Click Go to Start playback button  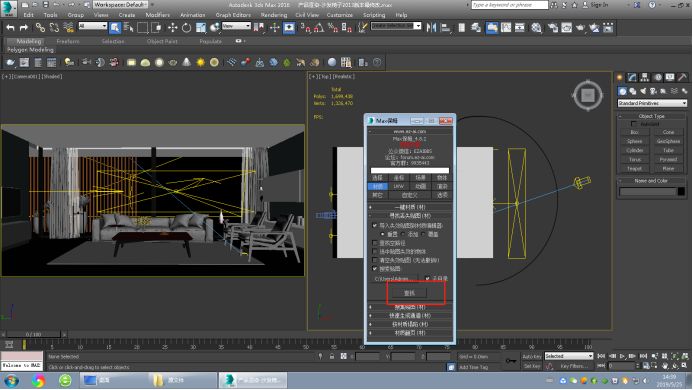(x=601, y=356)
